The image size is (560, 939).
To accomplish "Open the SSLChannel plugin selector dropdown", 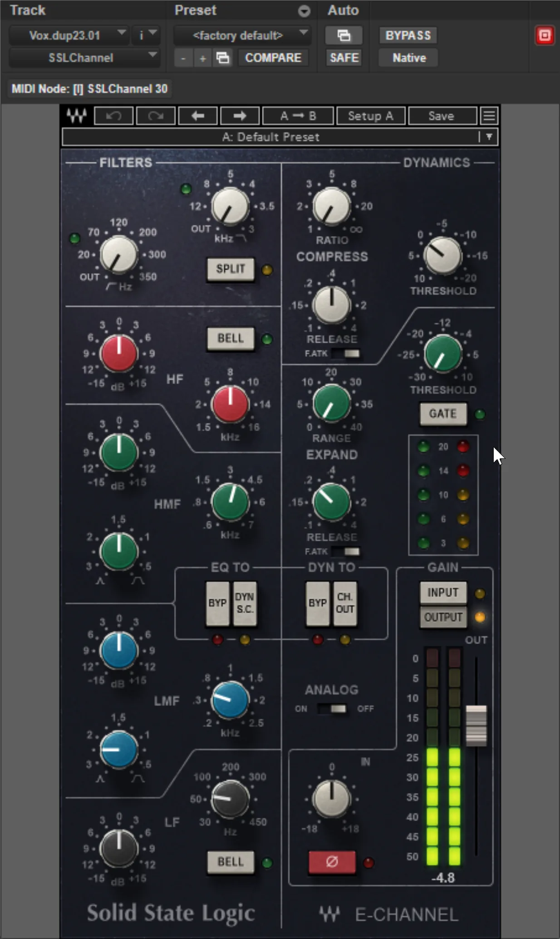I will pos(84,58).
